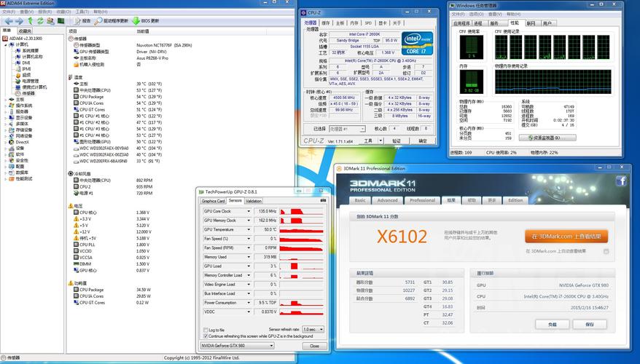The height and width of the screenshot is (364, 640).
Task: Open the 查看(V) menu in Task Manager
Action: pyautogui.click(x=495, y=15)
